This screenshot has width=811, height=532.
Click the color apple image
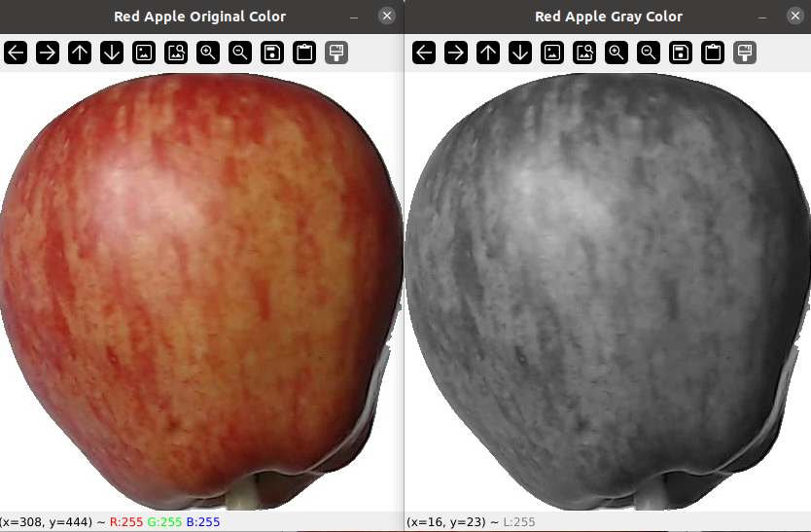click(x=201, y=292)
